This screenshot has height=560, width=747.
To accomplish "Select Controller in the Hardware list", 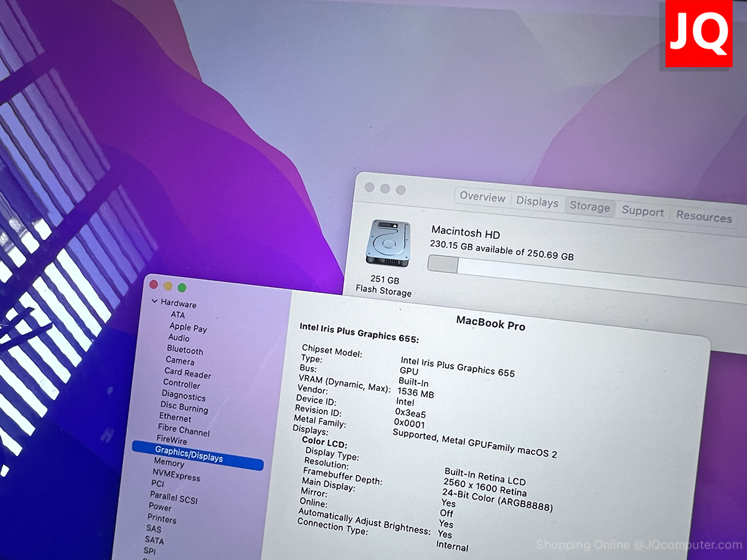I will pyautogui.click(x=181, y=384).
